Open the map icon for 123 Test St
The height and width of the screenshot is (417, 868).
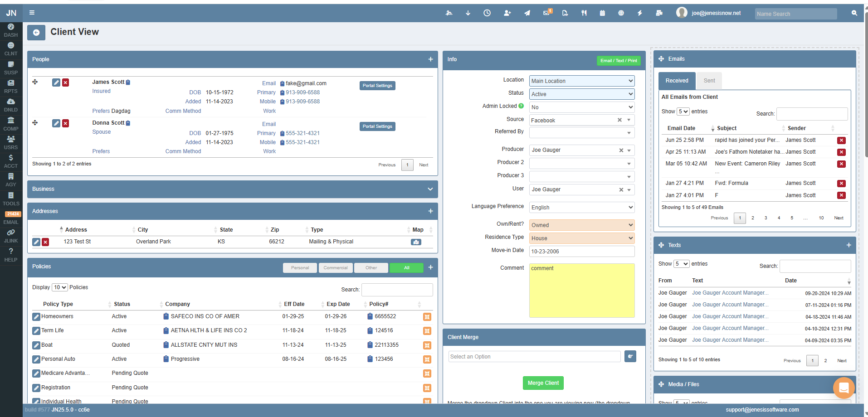point(415,242)
